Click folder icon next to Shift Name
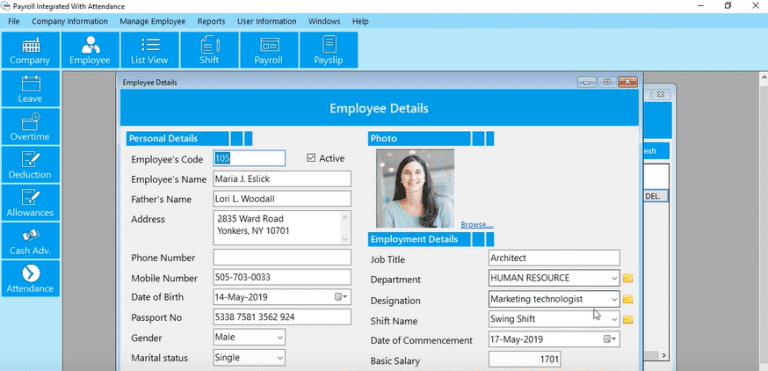 tap(628, 320)
